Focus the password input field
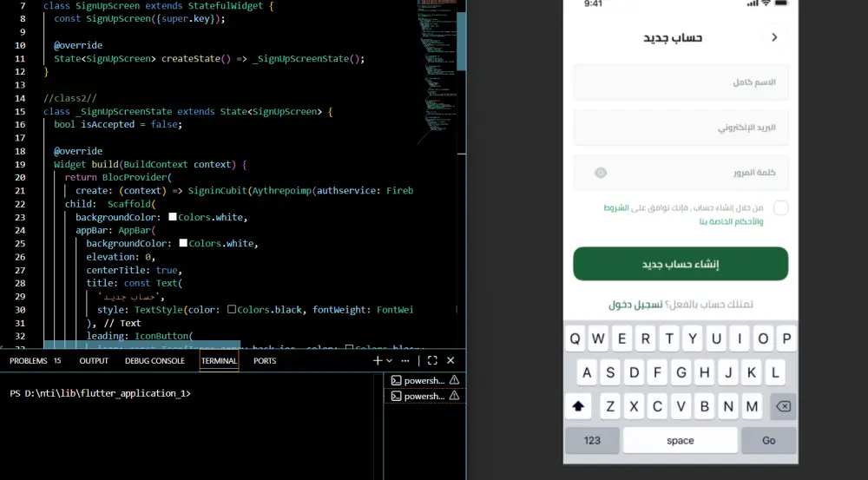868x480 pixels. point(681,173)
